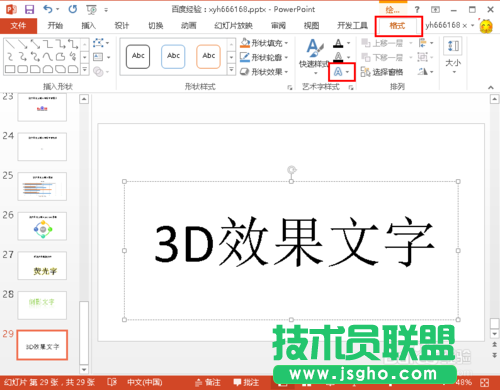Image resolution: width=500 pixels, height=390 pixels.
Task: Open the Selection Pane (选择窗格)
Action: click(382, 72)
